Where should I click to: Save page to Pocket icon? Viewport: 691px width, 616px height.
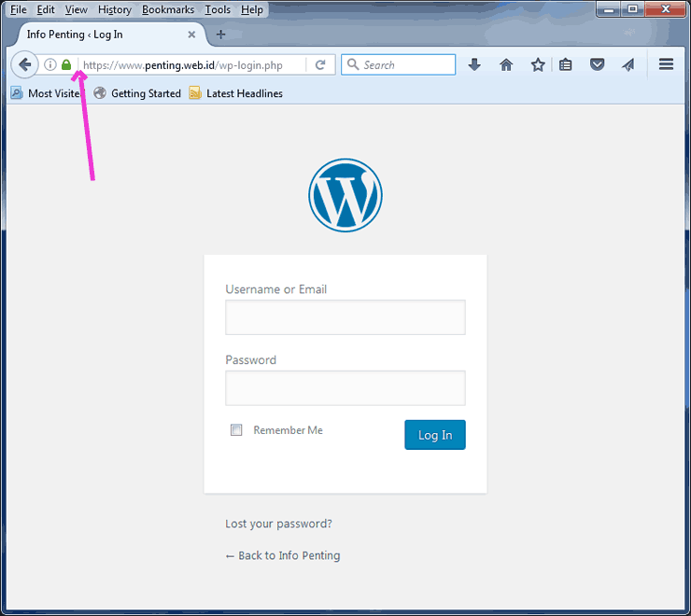coord(597,64)
